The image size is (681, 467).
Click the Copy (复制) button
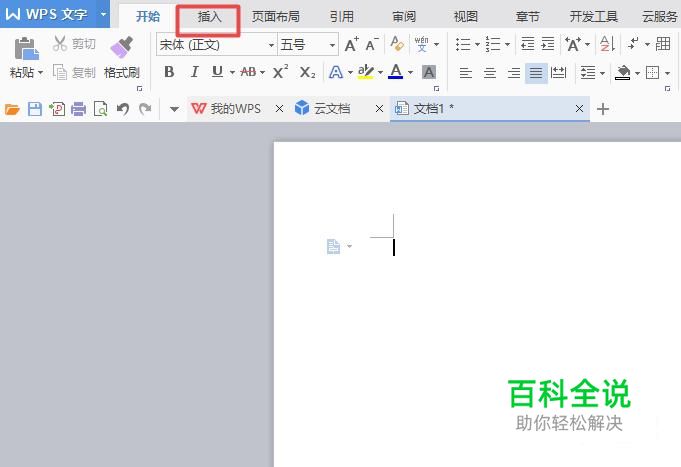click(x=74, y=72)
